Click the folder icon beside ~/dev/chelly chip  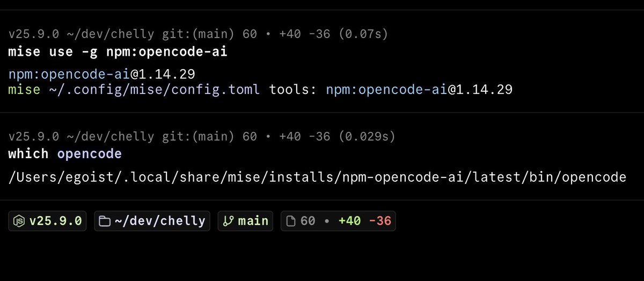[x=105, y=221]
